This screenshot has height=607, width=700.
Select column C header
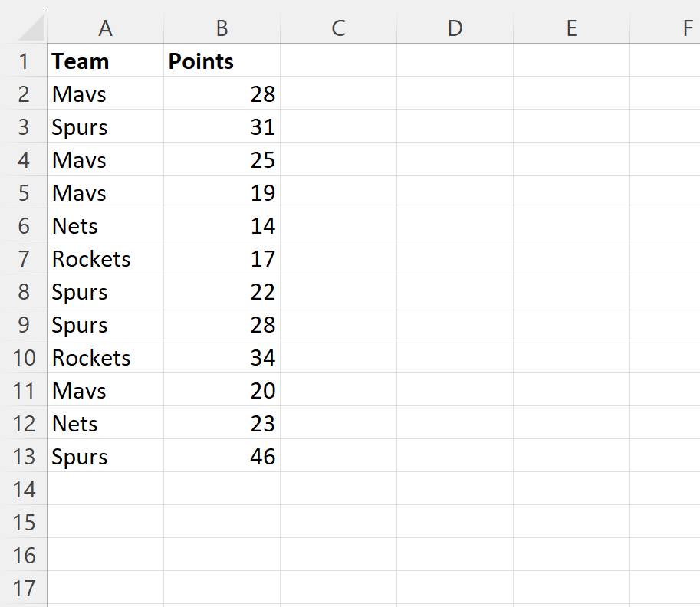pos(338,28)
